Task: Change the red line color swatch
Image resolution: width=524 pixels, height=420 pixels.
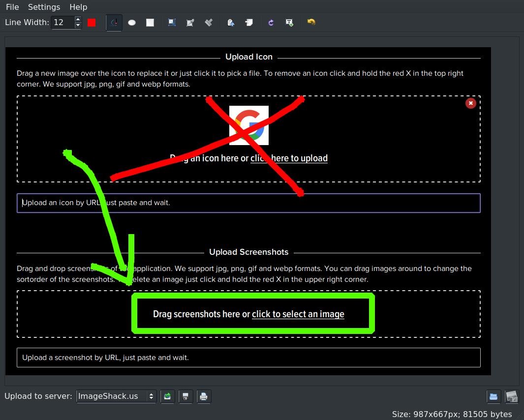Action: 92,22
